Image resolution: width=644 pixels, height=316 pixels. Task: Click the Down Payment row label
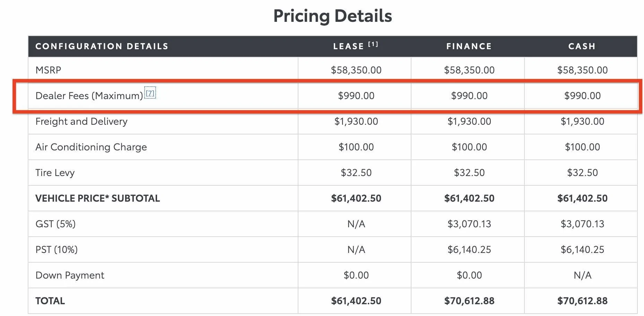[x=70, y=275]
